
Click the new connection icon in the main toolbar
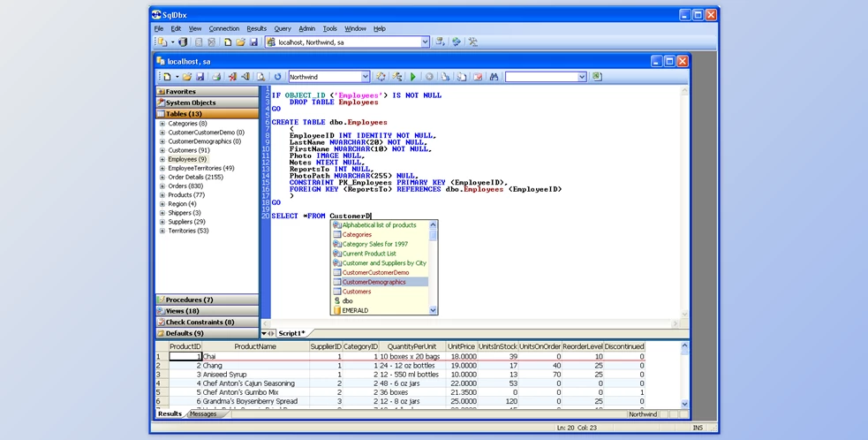coord(162,42)
